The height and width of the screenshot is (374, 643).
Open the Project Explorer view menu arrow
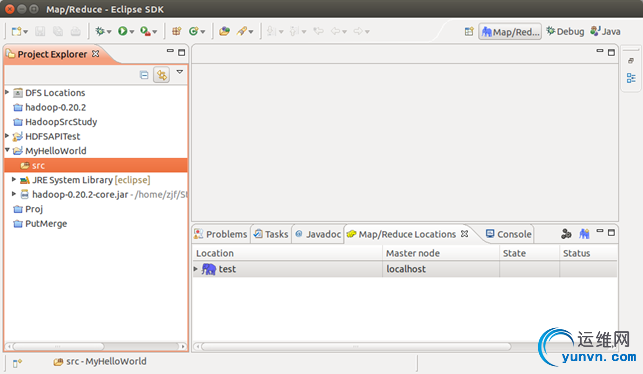(180, 72)
